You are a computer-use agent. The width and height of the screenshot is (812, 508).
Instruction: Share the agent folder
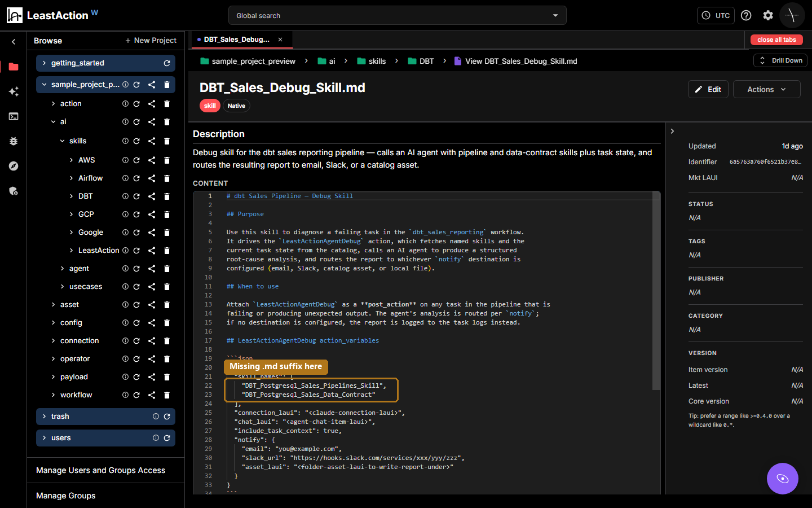click(152, 269)
